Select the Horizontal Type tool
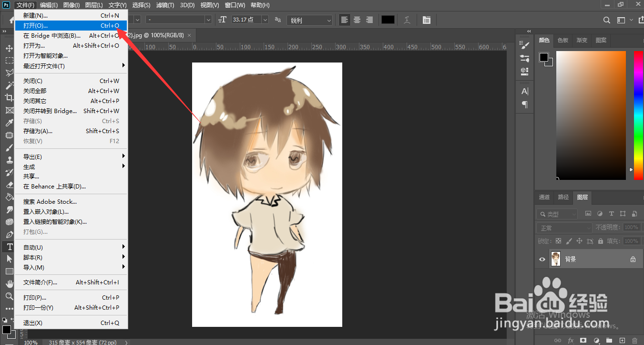Viewport: 644px width, 345px height. tap(9, 247)
